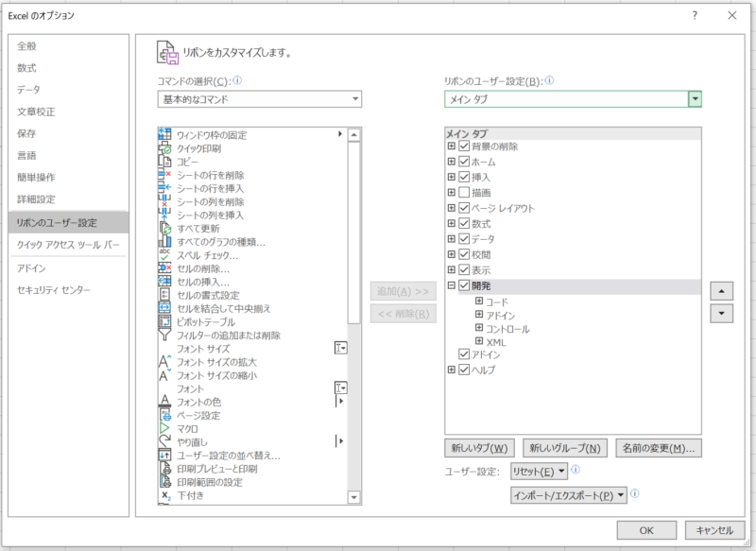756x551 pixels.
Task: Select the クイック印刷 icon in command list
Action: 164,148
